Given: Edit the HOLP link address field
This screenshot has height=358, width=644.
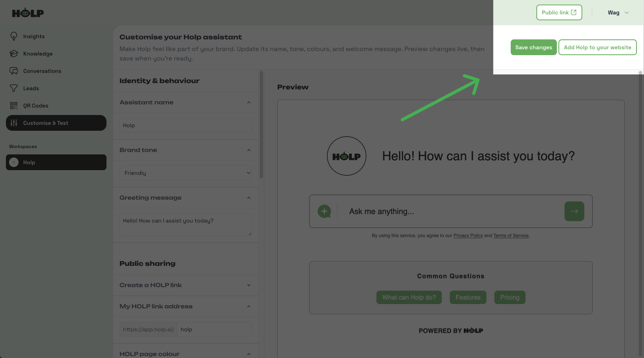Looking at the screenshot, I should coord(215,329).
